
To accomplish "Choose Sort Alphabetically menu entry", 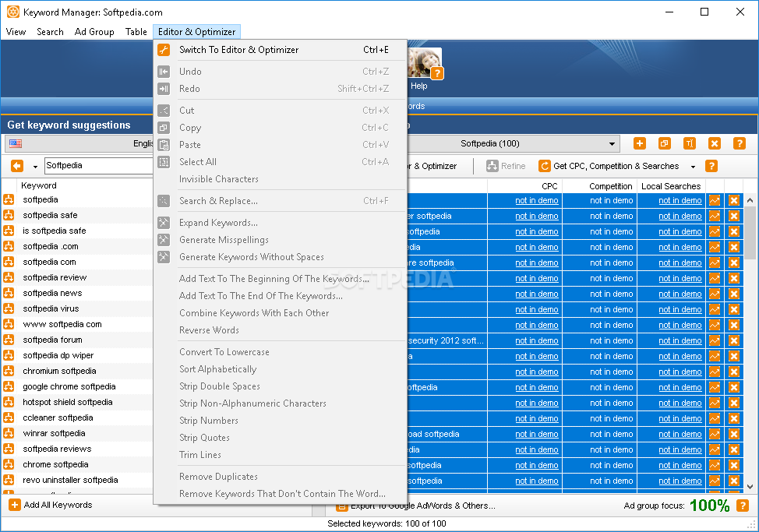I will pos(281,369).
